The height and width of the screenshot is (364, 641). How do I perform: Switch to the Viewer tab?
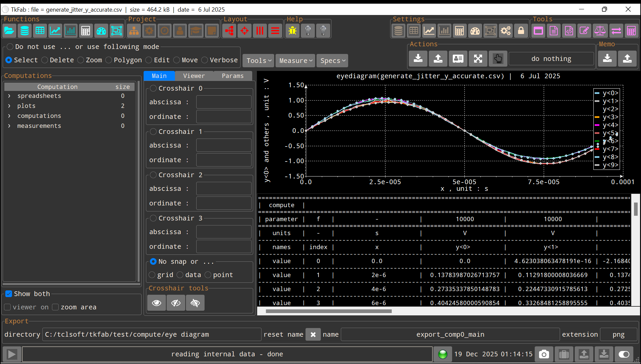[x=194, y=76]
